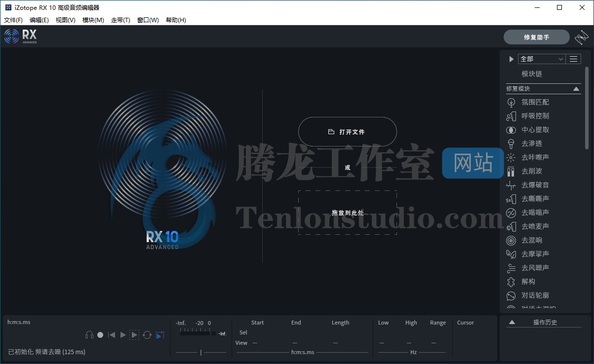Screen dimensions: 594x364
Task: Click the play triangle beside 全部 dropdown
Action: pos(512,59)
